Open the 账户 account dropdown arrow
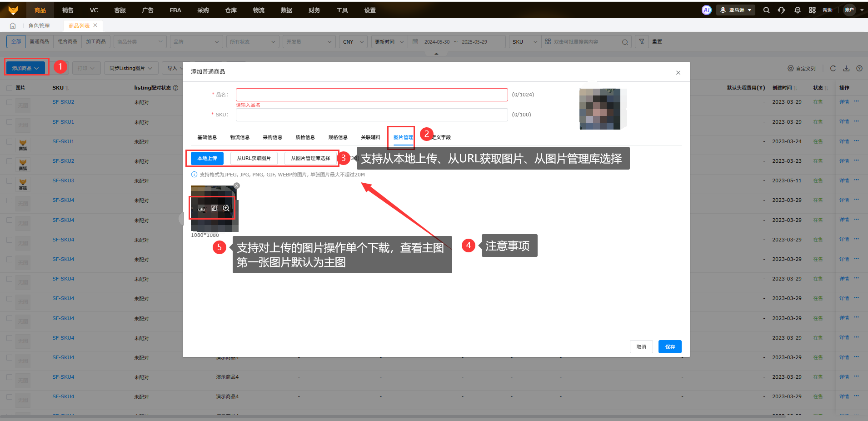The width and height of the screenshot is (868, 421). 862,10
